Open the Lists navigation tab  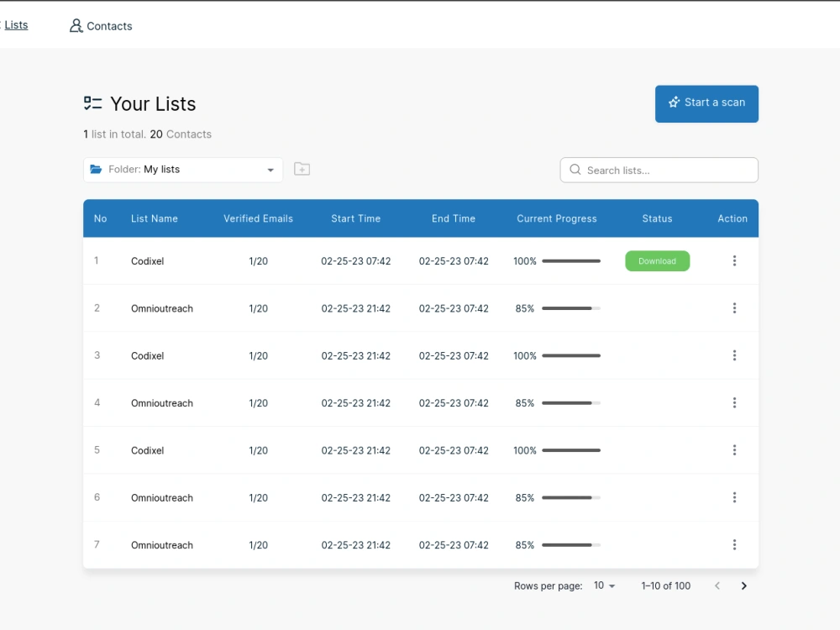[x=15, y=25]
